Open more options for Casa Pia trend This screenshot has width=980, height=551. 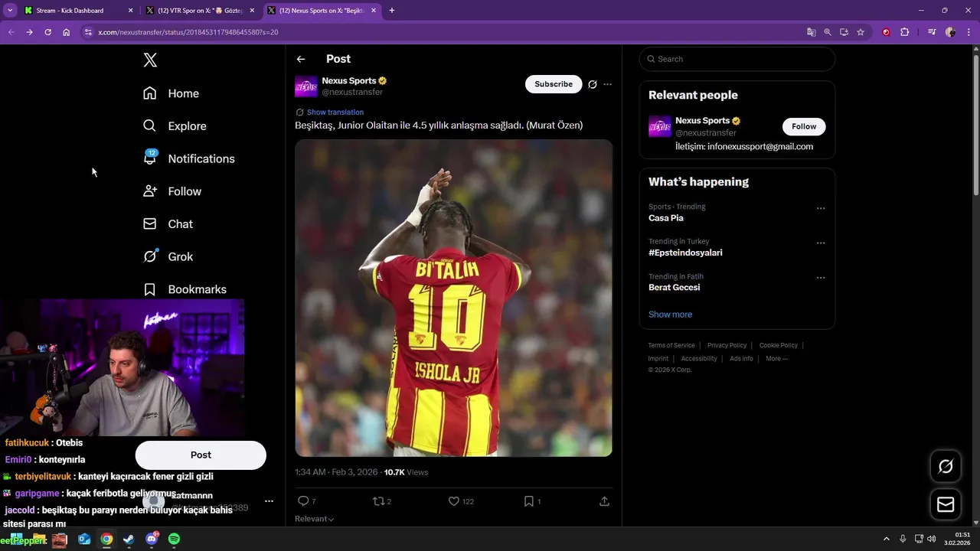point(821,208)
